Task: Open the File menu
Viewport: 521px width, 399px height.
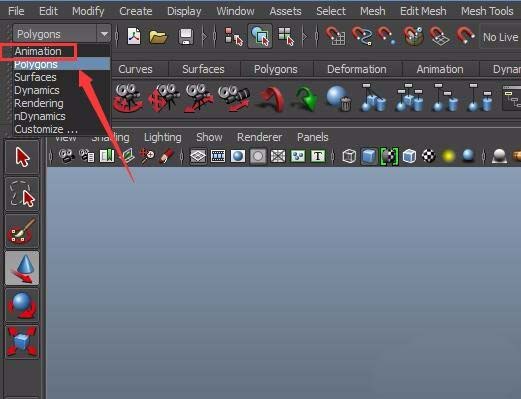Action: tap(16, 11)
